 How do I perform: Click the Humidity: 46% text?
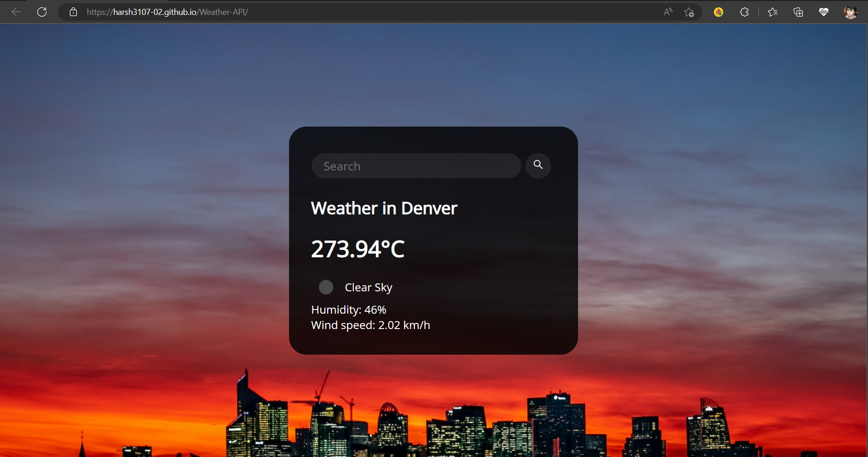pos(349,310)
